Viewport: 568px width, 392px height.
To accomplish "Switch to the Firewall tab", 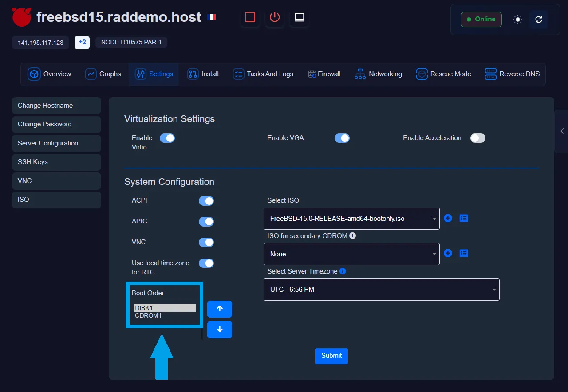I will (x=324, y=74).
